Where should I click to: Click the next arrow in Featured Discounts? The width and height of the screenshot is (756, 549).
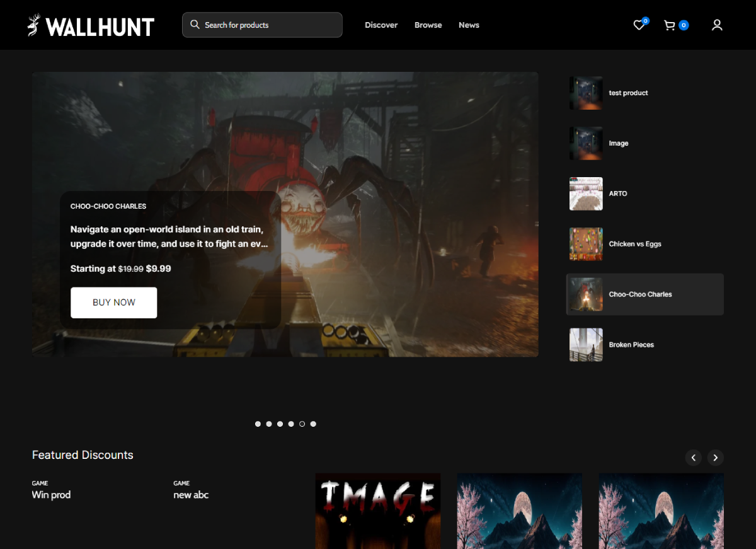(x=715, y=458)
